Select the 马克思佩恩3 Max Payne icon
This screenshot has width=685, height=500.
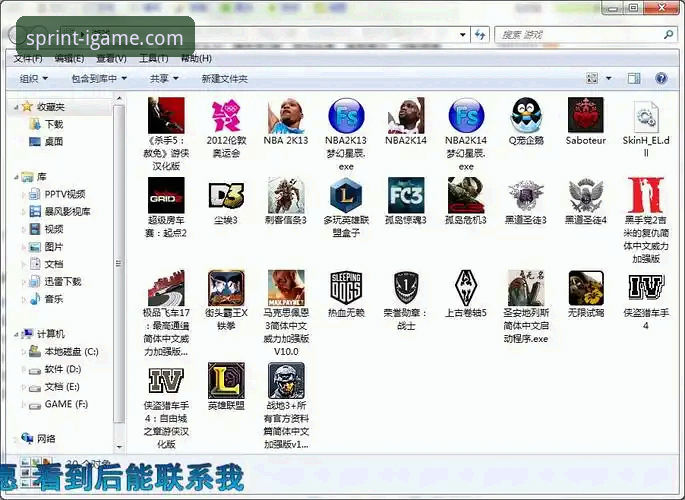(286, 288)
